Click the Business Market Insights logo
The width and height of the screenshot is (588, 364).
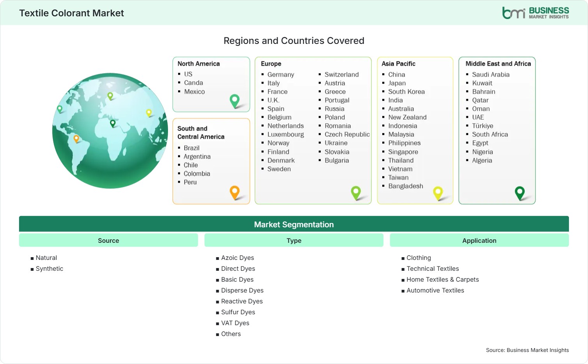535,13
